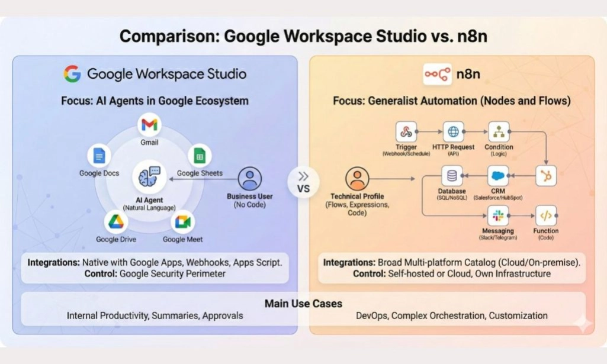
Task: Click the double-chevron VS badge
Action: click(303, 182)
